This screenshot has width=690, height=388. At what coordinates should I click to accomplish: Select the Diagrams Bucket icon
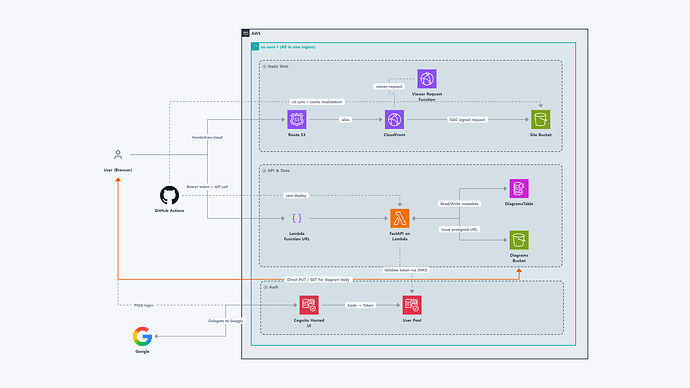pos(519,240)
